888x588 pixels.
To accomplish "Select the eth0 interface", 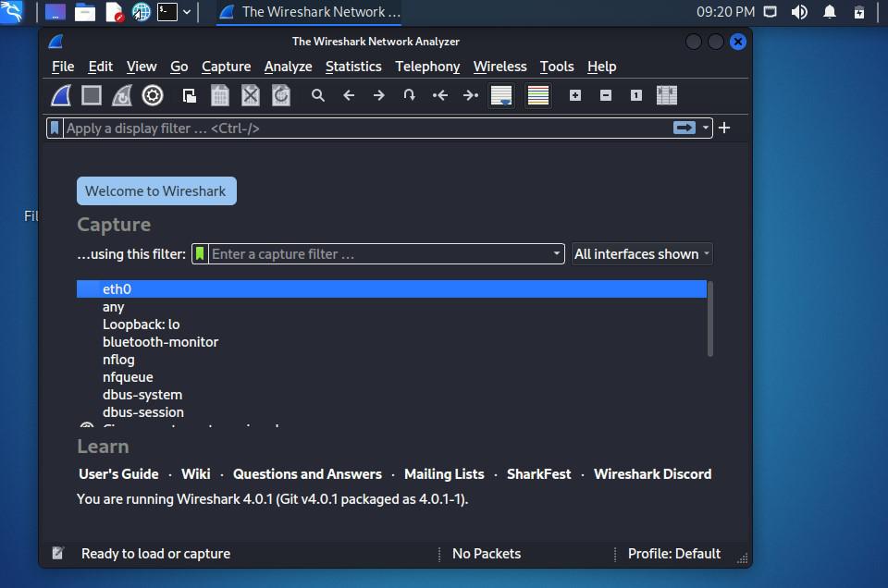I will coord(391,289).
